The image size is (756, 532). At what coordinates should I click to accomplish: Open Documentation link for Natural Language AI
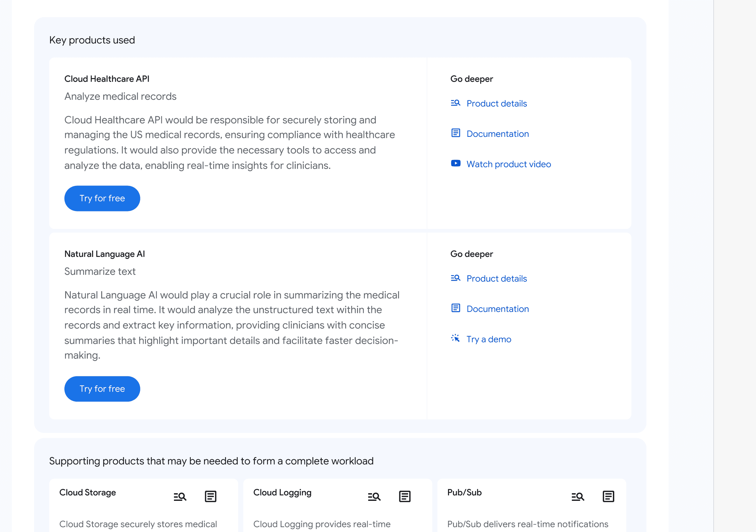[x=497, y=309]
